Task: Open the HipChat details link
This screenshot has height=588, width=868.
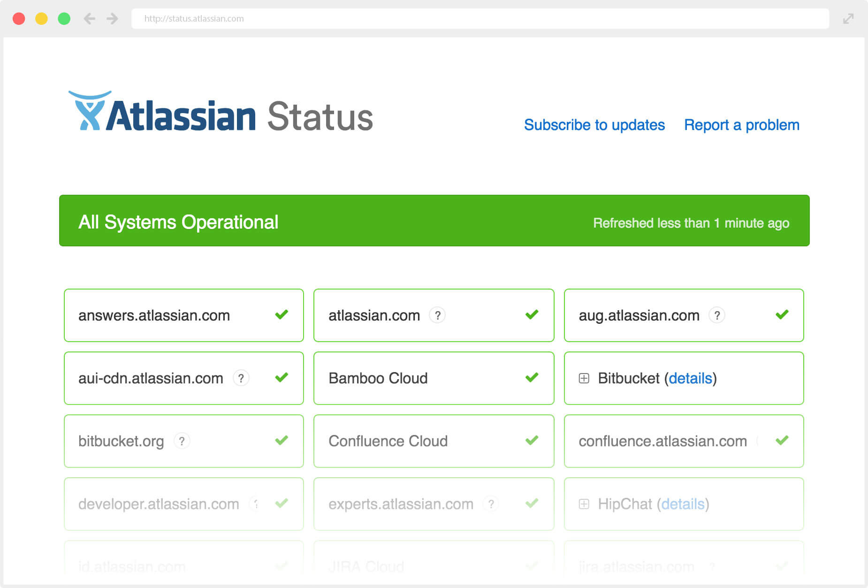Action: 683,504
